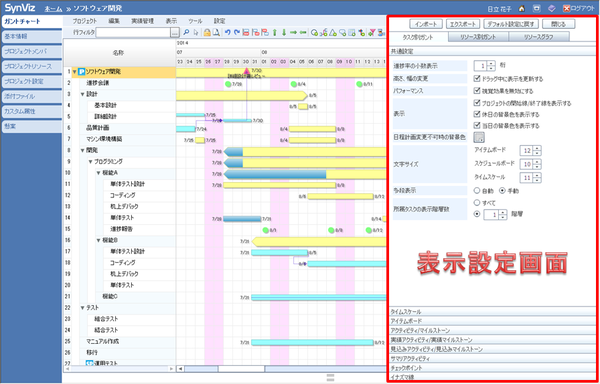
Task: Click the ホーム breadcrumb link
Action: tap(53, 8)
